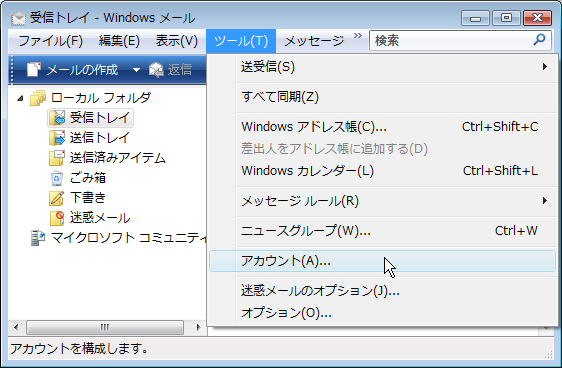562x368 pixels.
Task: Select the Outbox (送信トレイ) folder icon
Action: tap(57, 138)
